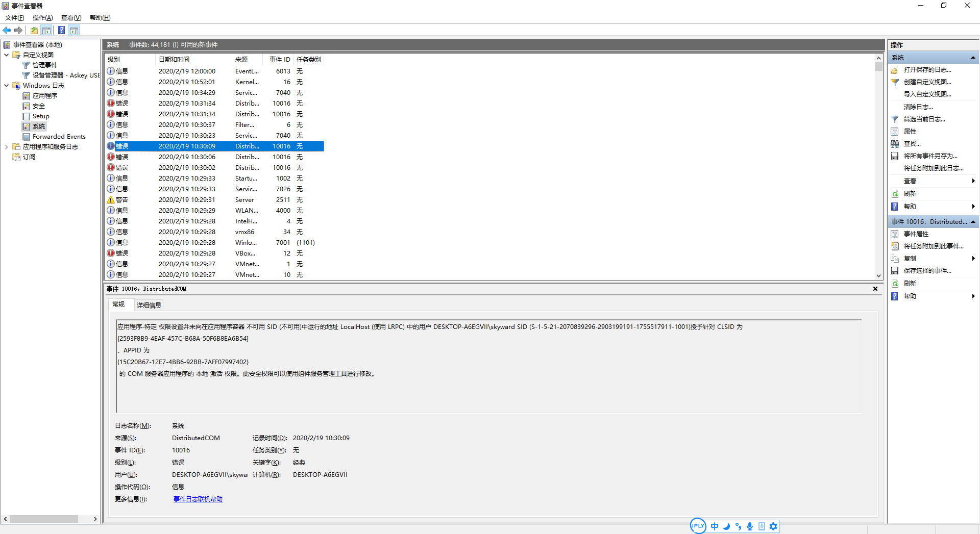980x534 pixels.
Task: Select warning event 2511 from Server
Action: pyautogui.click(x=214, y=200)
